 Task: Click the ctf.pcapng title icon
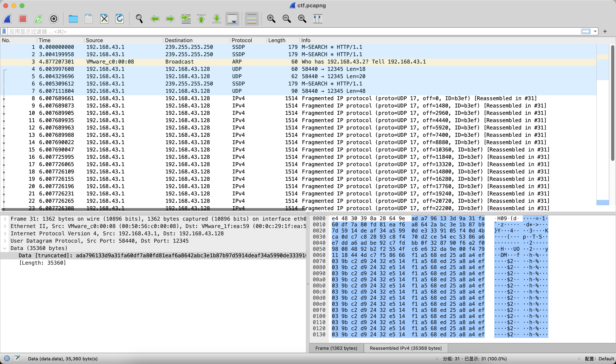292,5
